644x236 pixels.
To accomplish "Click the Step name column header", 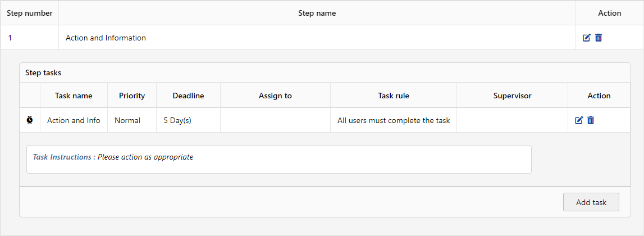I will [317, 13].
